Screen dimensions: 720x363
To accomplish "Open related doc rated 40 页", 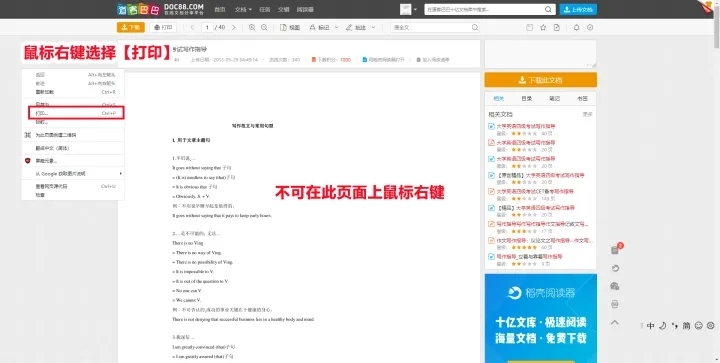I will (x=526, y=126).
